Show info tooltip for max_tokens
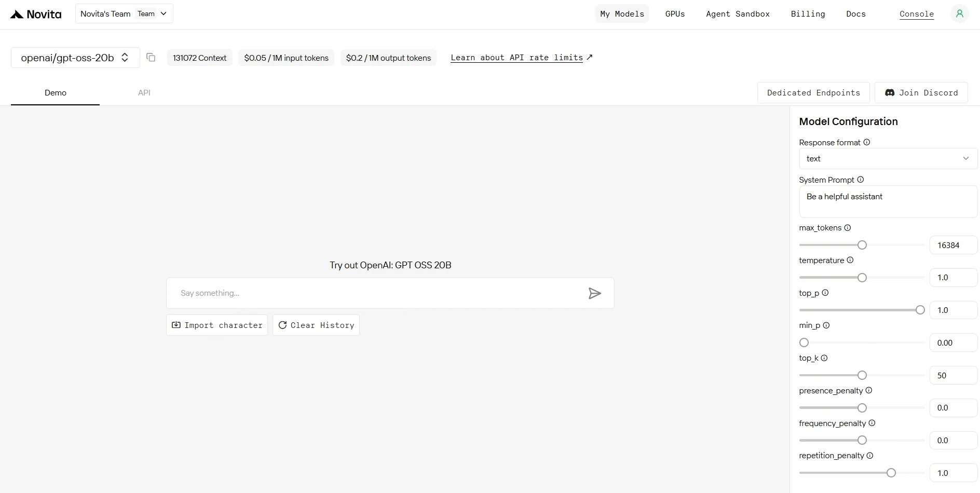The height and width of the screenshot is (493, 980). 848,227
